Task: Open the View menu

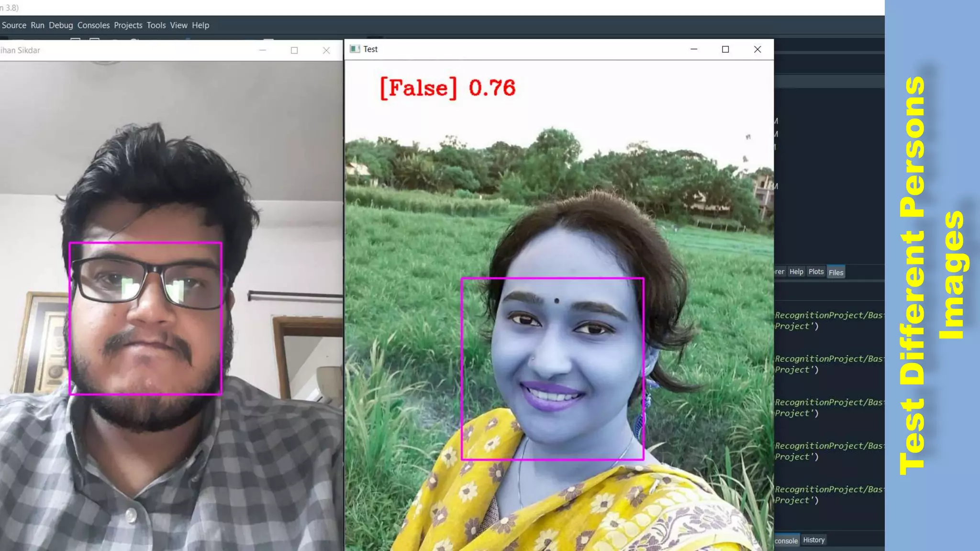Action: [178, 25]
